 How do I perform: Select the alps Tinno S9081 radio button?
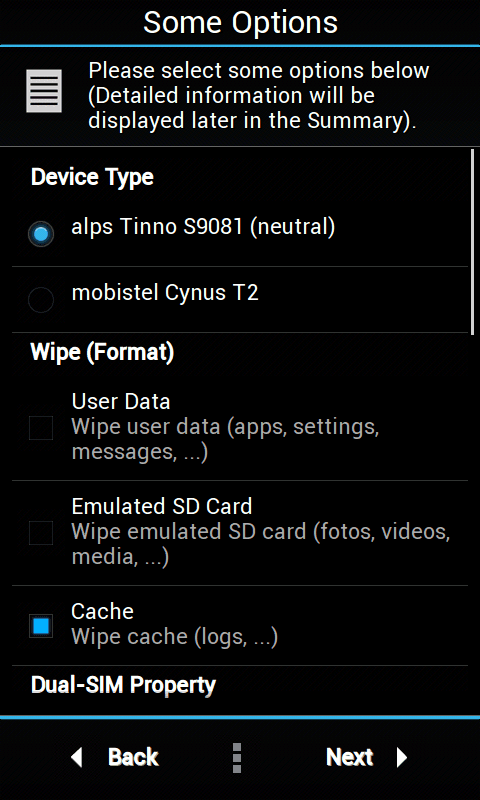click(x=41, y=234)
